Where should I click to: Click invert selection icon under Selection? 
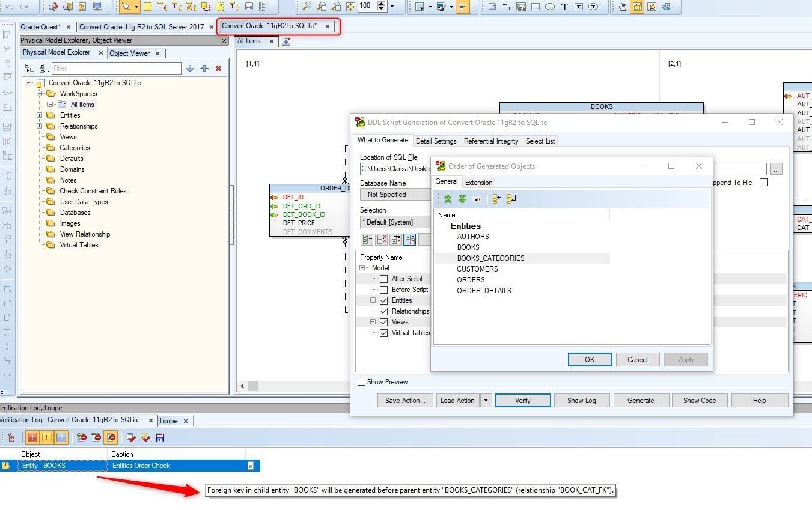pyautogui.click(x=395, y=239)
